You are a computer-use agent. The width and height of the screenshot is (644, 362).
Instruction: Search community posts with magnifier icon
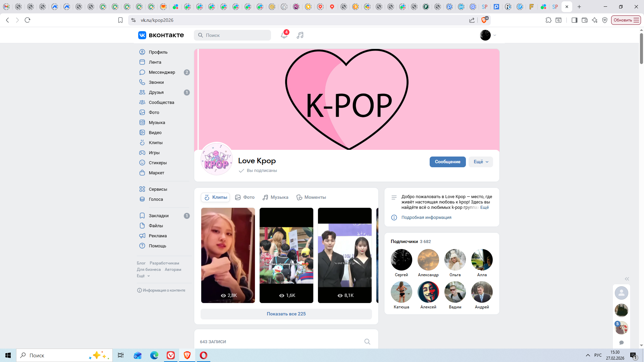click(367, 342)
